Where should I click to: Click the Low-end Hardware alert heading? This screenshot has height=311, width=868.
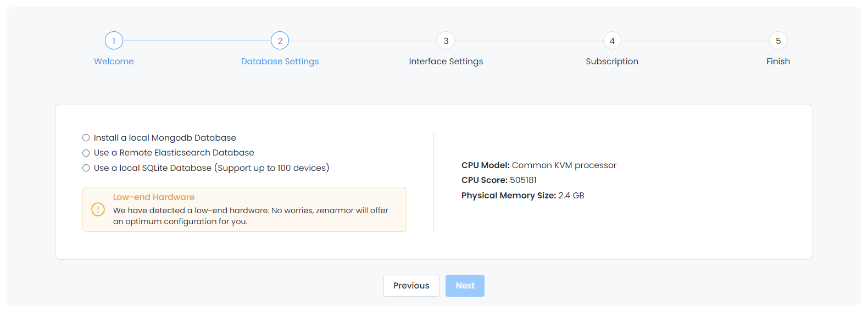[154, 197]
